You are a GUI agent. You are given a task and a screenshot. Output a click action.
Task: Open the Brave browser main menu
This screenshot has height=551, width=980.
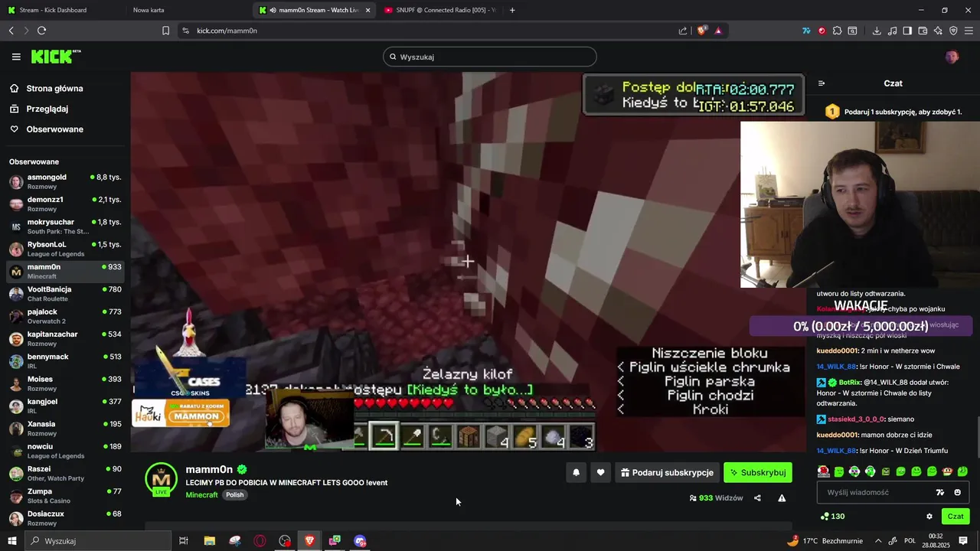click(969, 31)
